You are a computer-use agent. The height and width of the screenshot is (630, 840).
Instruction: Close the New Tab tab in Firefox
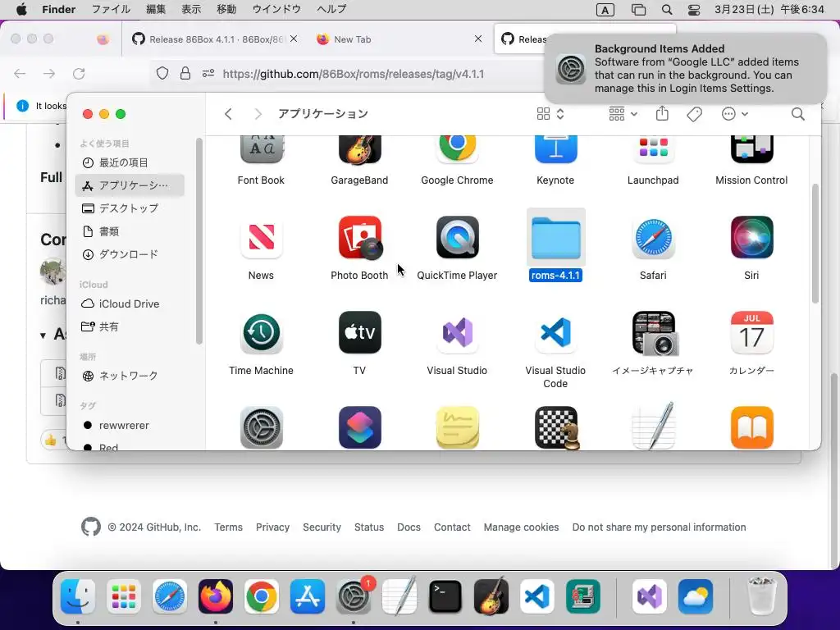[x=478, y=39]
